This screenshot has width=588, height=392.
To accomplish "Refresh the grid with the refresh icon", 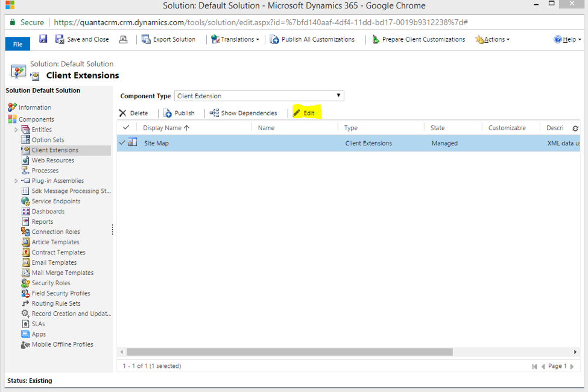I will [x=575, y=128].
